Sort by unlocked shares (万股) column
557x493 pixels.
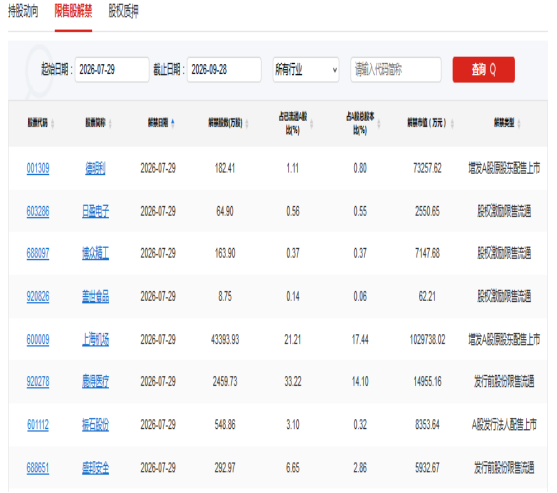247,124
